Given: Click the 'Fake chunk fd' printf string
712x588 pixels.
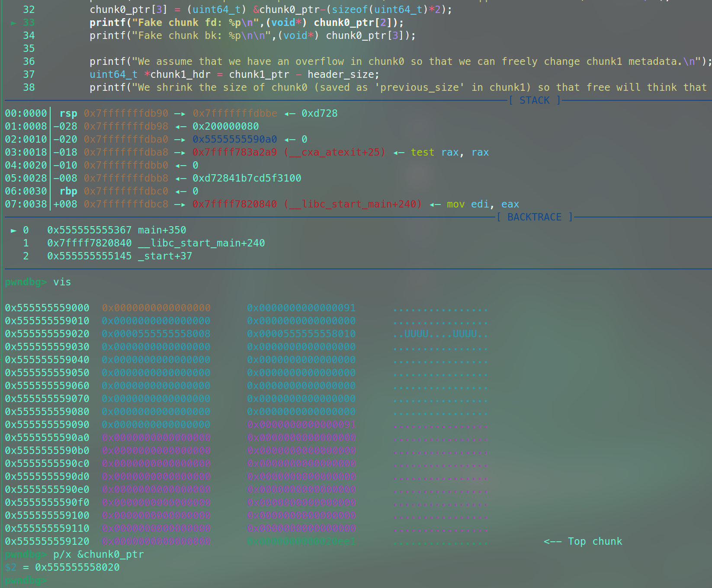Looking at the screenshot, I should click(196, 22).
